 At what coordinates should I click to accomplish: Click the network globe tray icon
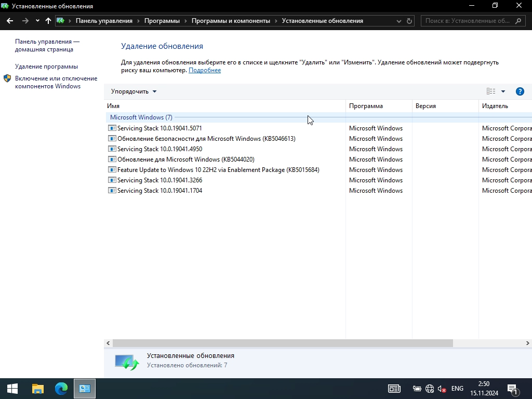[x=430, y=389]
